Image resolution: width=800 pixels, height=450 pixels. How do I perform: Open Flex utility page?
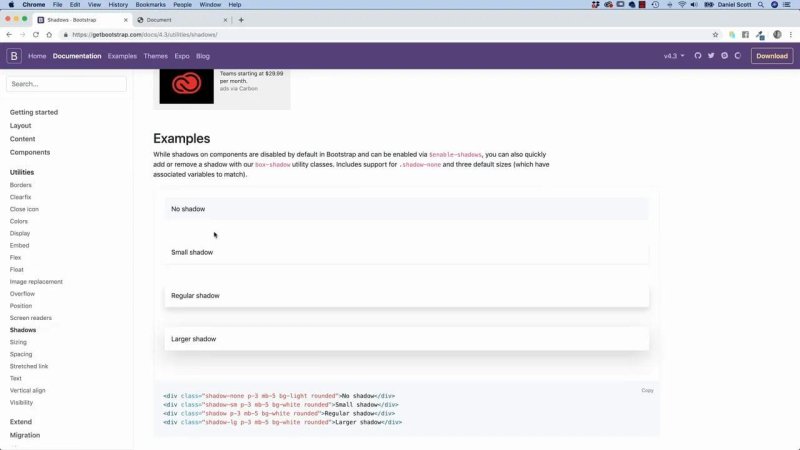15,258
